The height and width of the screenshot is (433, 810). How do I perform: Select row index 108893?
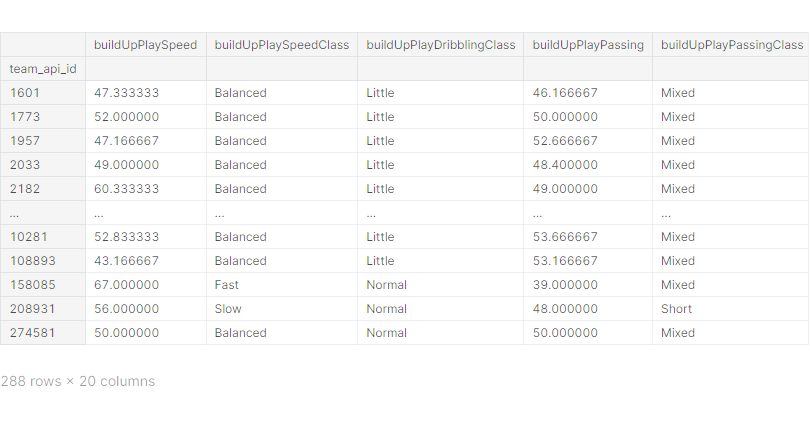pyautogui.click(x=33, y=261)
